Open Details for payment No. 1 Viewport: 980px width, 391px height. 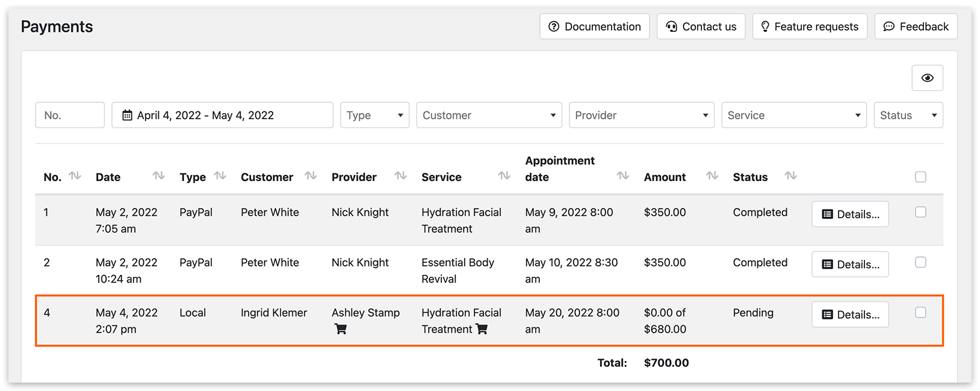(x=850, y=214)
